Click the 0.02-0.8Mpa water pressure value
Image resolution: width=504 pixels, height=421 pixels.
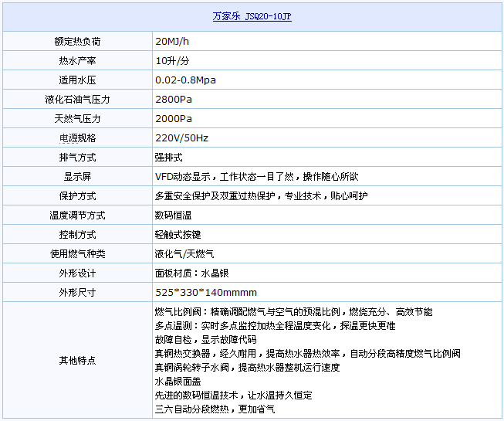pos(186,80)
